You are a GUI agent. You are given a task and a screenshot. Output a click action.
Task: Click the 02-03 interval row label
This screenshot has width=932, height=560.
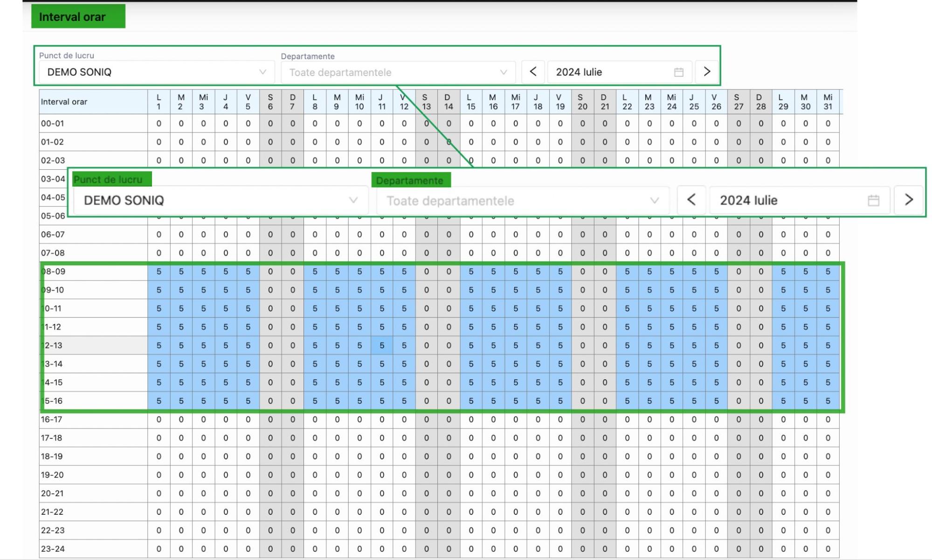click(93, 160)
